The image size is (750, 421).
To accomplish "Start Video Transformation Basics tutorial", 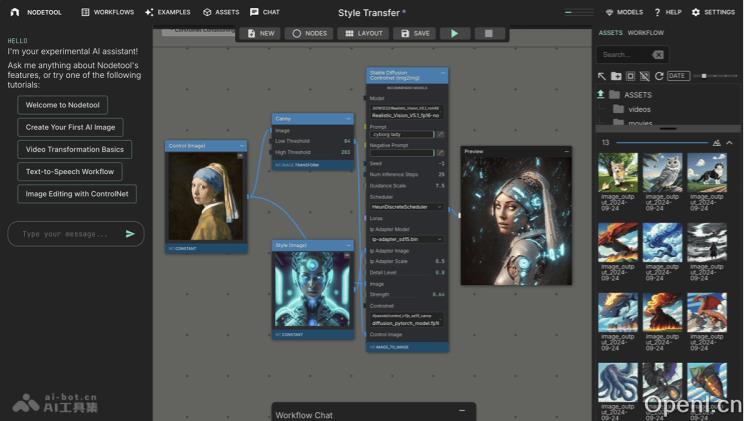I will [x=75, y=149].
